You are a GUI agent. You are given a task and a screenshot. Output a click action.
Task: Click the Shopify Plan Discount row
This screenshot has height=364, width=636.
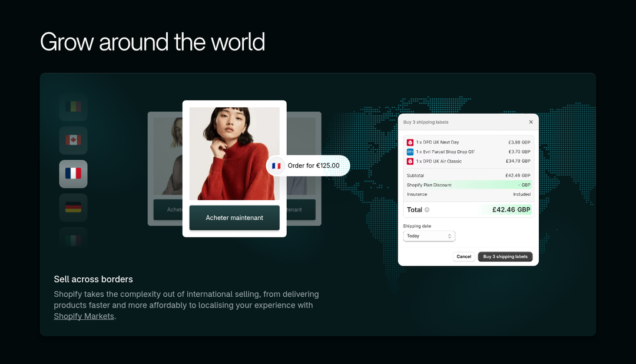(x=469, y=185)
